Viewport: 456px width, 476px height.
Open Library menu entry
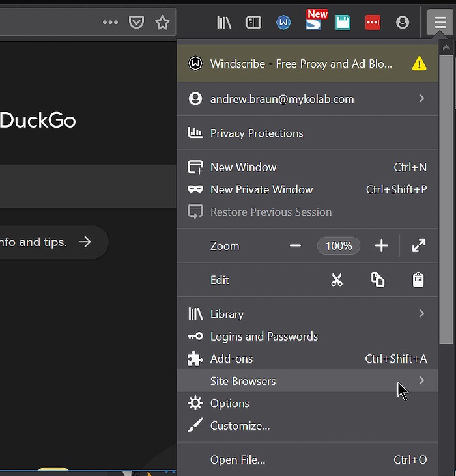click(307, 314)
